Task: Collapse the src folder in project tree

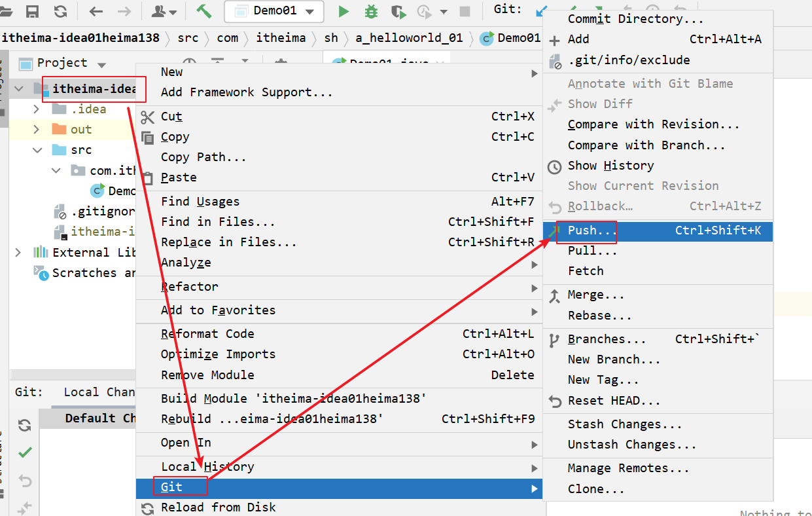Action: 37,150
